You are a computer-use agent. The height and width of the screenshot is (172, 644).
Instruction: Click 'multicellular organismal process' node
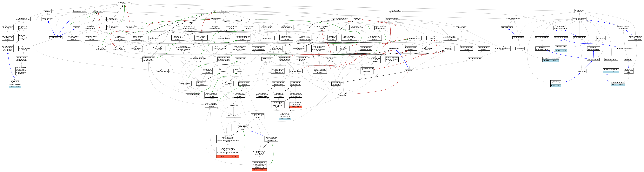395,11
